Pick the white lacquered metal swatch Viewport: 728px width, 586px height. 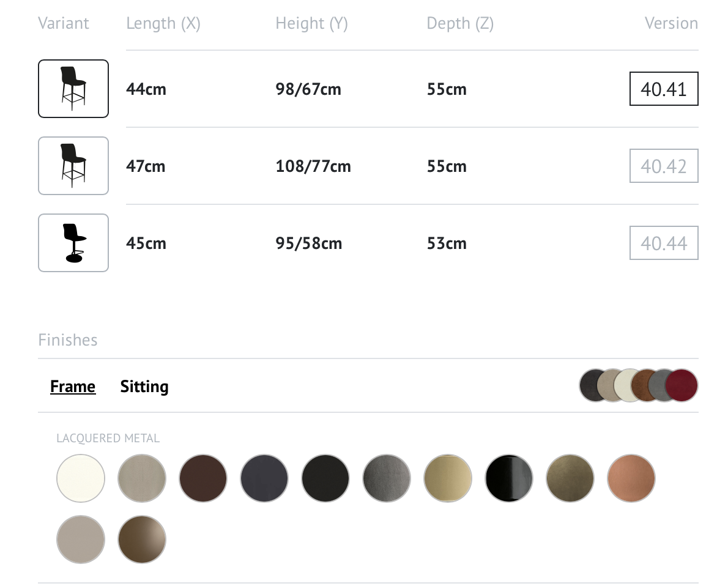tap(81, 478)
